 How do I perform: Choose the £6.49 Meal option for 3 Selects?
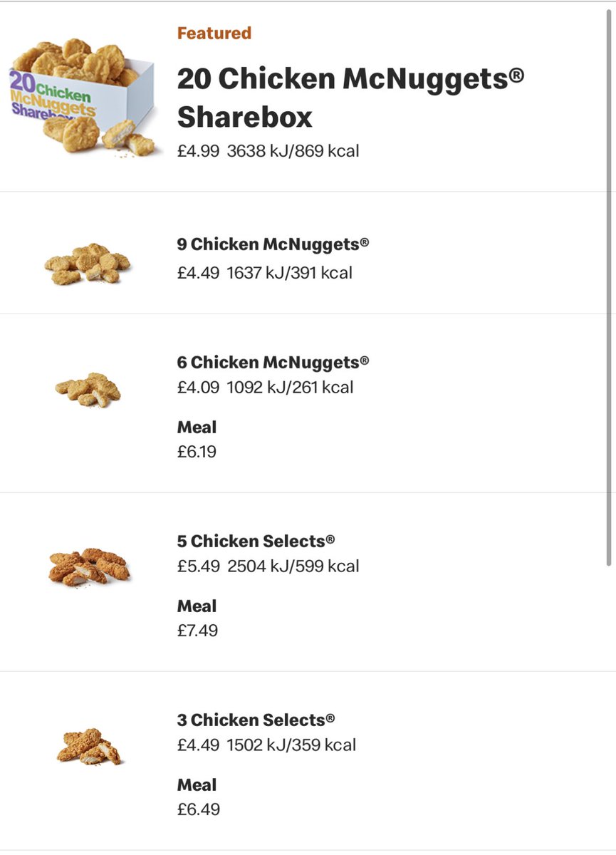198,798
